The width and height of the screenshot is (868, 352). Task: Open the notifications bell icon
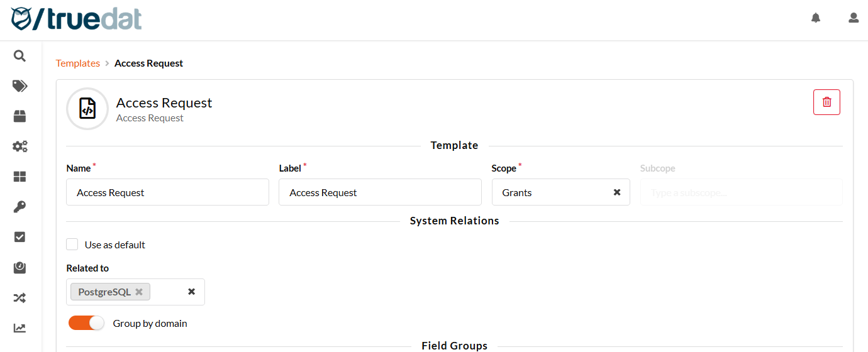tap(816, 18)
